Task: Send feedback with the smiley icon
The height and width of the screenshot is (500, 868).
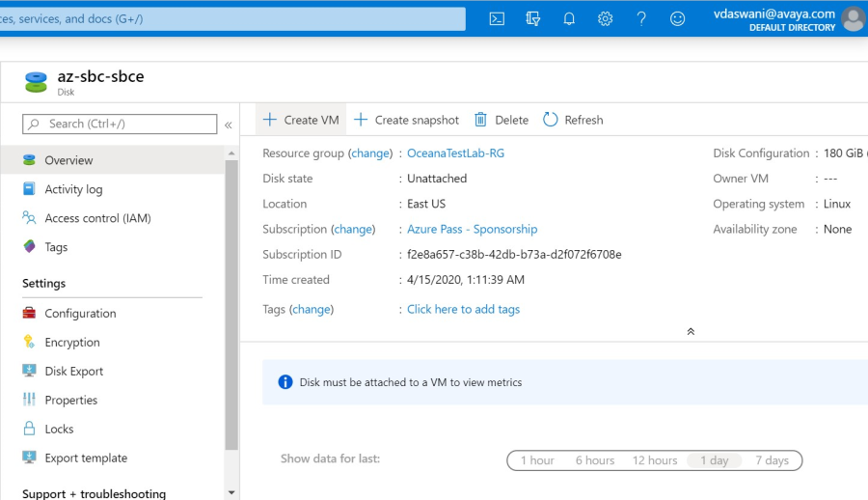Action: click(677, 19)
